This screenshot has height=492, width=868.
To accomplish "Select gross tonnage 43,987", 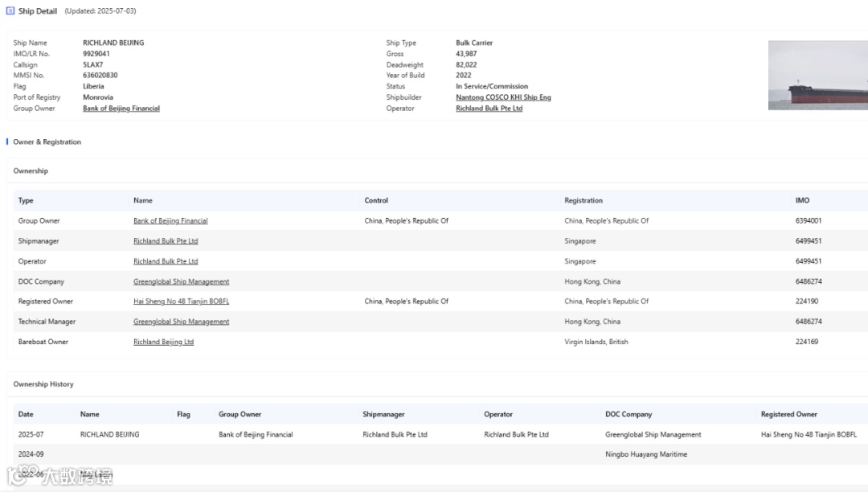I will (x=466, y=54).
